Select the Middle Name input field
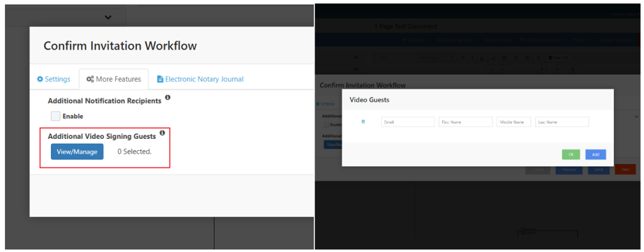644x252 pixels. (514, 122)
